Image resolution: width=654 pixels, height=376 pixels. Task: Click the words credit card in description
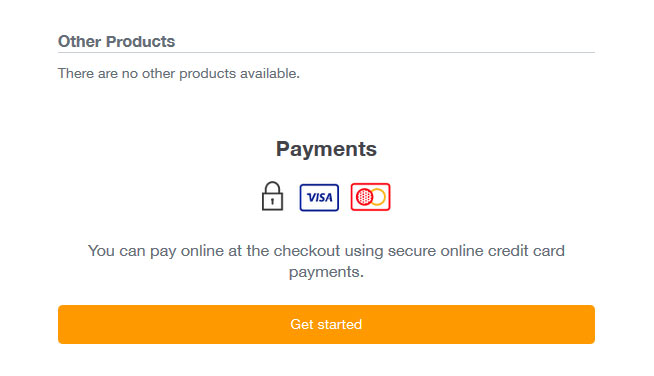[526, 251]
